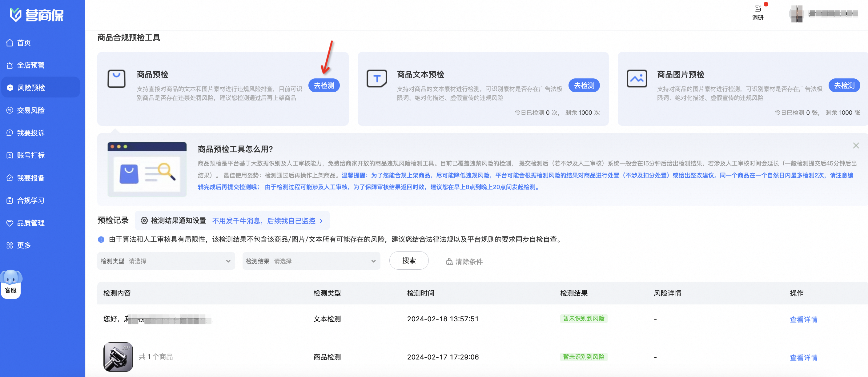Click the 风险详情 column header
Screen dimensions: 868x377
pos(667,293)
